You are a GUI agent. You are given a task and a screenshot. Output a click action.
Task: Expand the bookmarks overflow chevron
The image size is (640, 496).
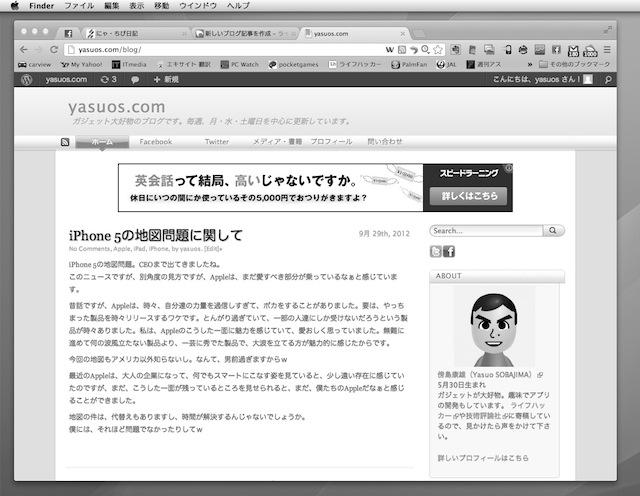click(x=530, y=65)
